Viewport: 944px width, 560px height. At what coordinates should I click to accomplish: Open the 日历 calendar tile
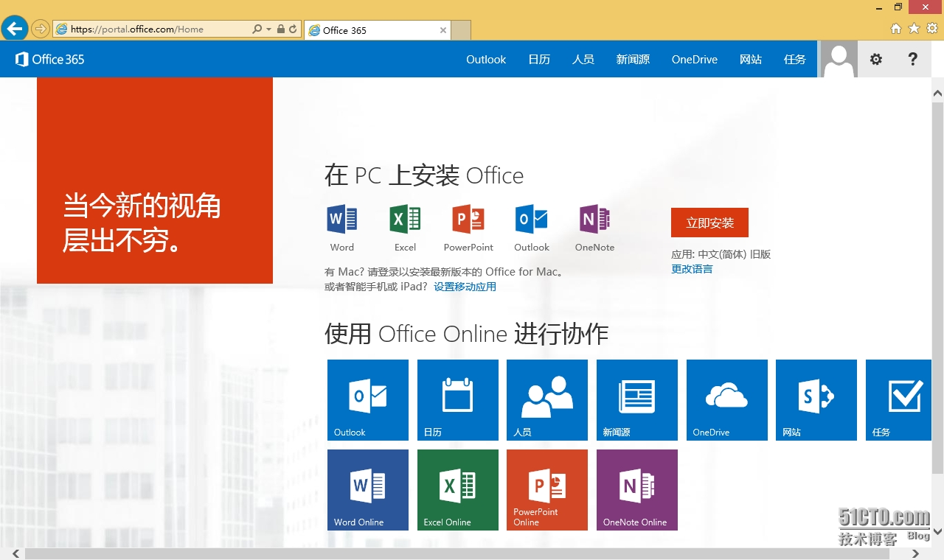(457, 399)
